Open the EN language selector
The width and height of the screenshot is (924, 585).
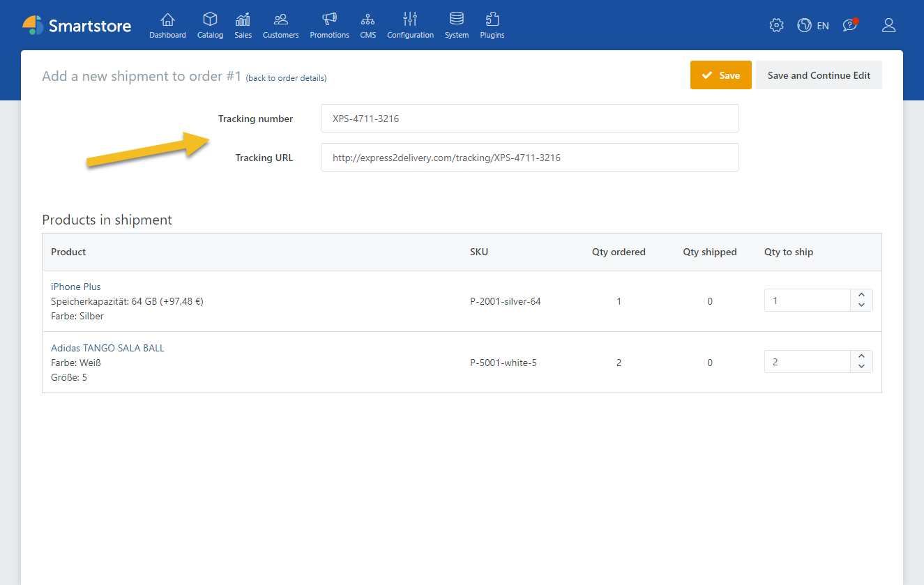click(x=813, y=25)
